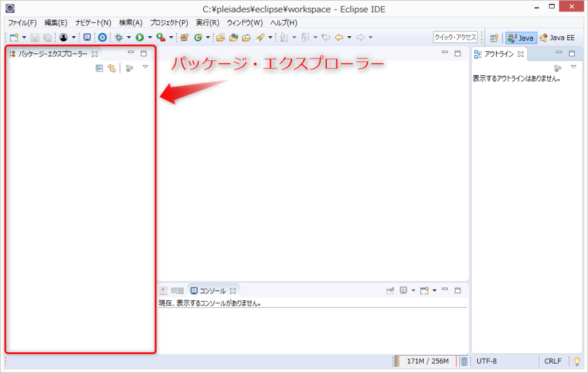Open the ファイル(F) menu

pos(22,22)
